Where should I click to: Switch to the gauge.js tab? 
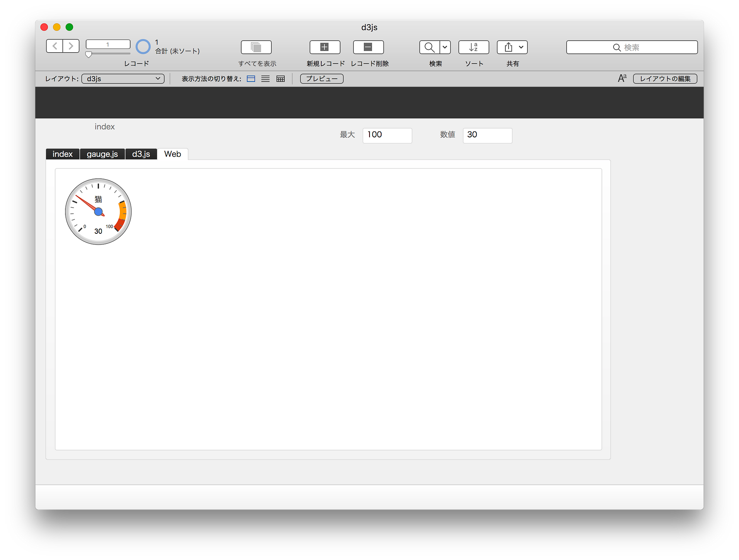click(102, 154)
